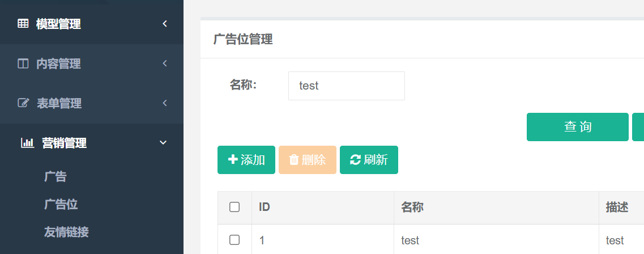Click the plus icon on 添加 button
Viewport: 644px width, 254px height.
[x=233, y=159]
